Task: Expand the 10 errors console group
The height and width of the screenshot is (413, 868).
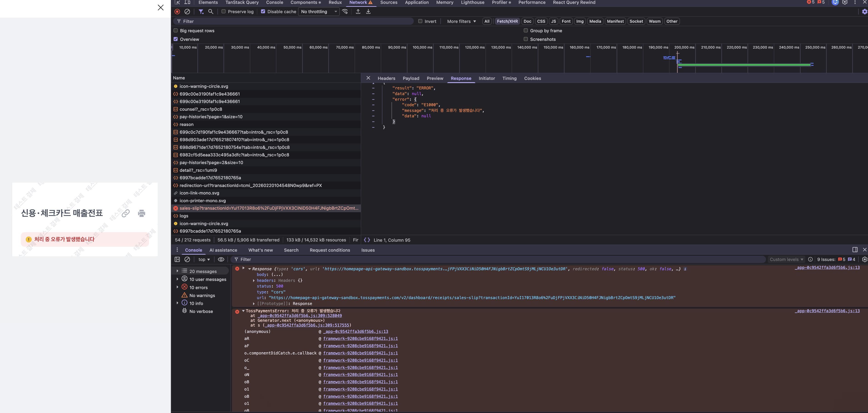Action: tap(177, 287)
